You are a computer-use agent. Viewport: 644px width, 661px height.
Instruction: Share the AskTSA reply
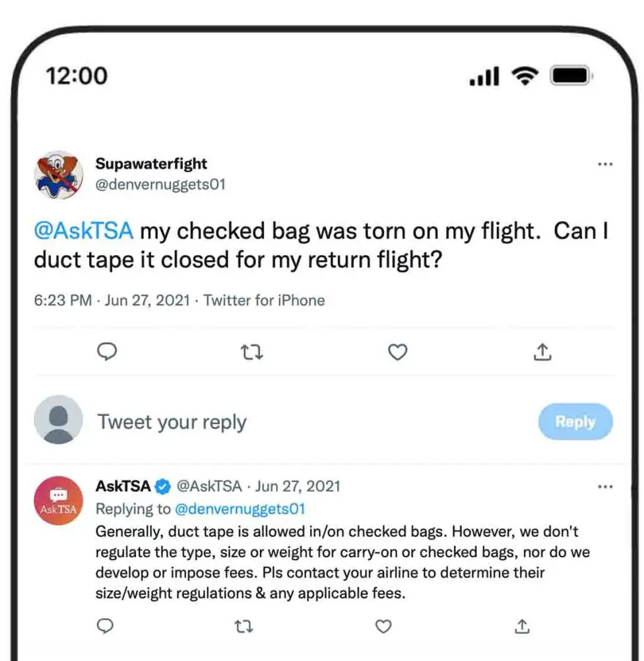pos(522,626)
